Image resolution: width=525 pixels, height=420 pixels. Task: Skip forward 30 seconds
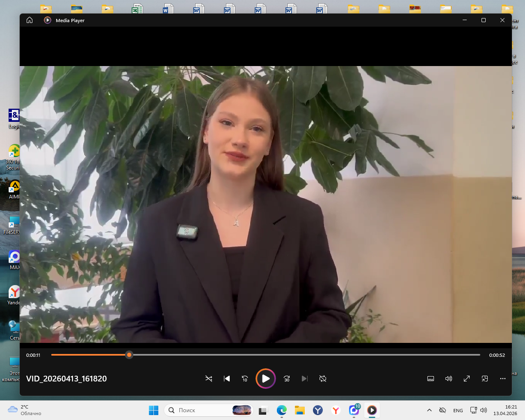click(x=287, y=379)
